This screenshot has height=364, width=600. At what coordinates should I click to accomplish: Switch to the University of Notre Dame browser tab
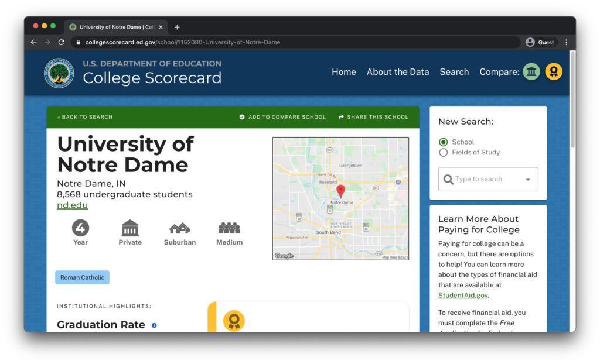pos(116,27)
